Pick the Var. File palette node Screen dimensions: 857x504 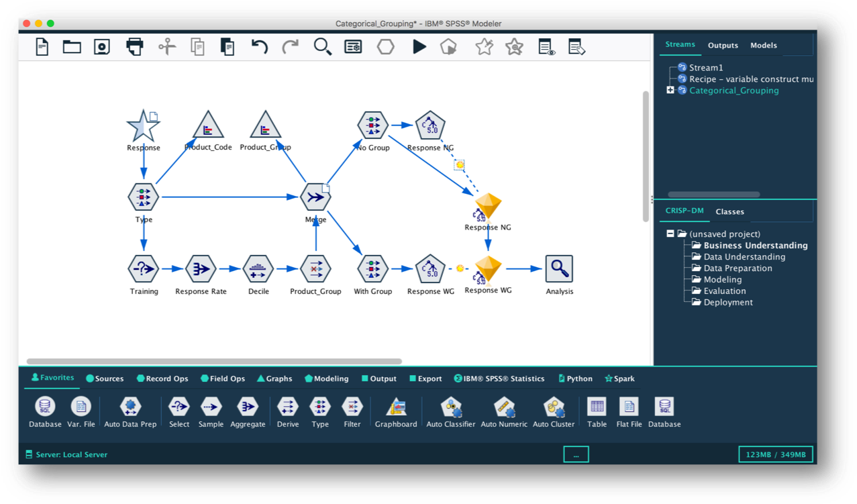click(x=81, y=412)
